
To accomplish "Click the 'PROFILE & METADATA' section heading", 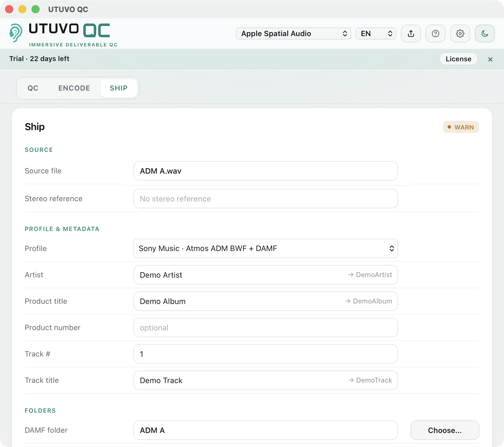I will click(62, 229).
